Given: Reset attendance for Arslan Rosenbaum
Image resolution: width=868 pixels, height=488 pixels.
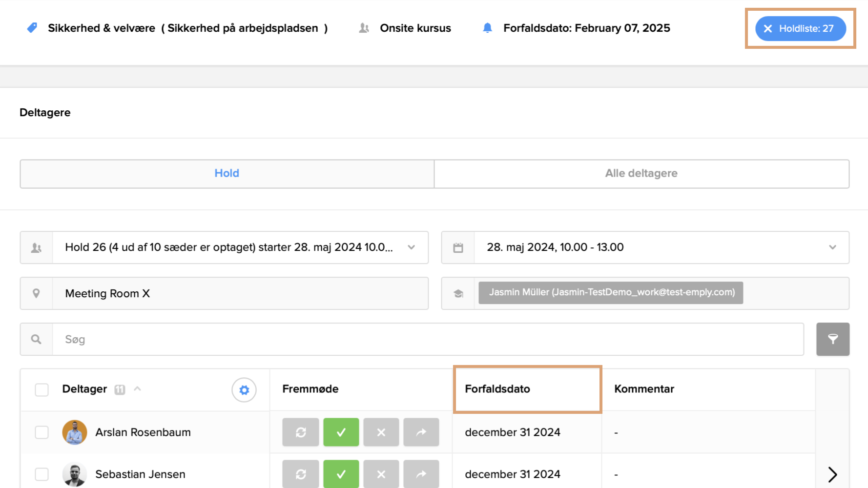Looking at the screenshot, I should (301, 432).
